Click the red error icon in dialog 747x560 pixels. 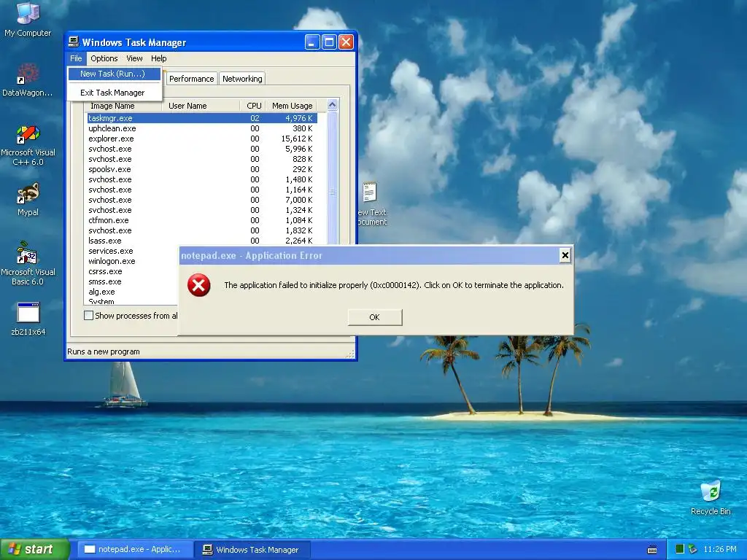(198, 285)
